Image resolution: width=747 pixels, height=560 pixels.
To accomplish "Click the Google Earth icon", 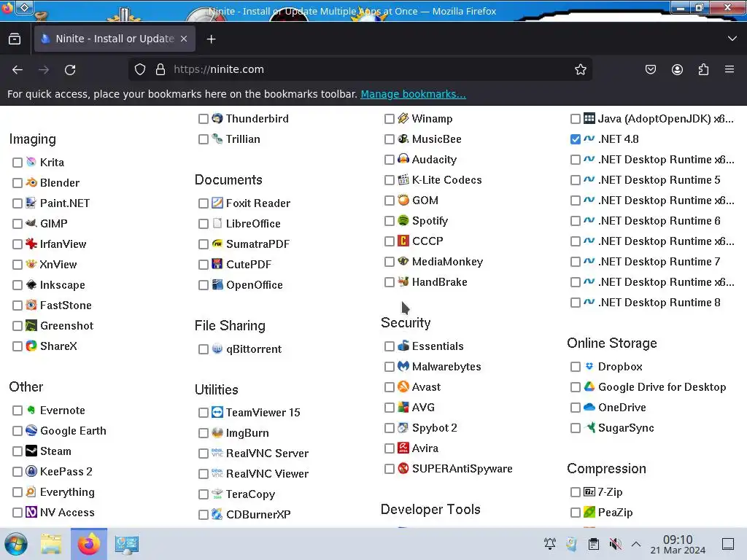I will [x=31, y=430].
